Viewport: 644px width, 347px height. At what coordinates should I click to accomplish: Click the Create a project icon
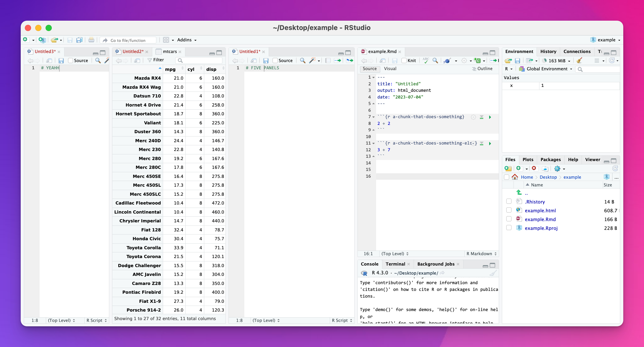point(42,40)
